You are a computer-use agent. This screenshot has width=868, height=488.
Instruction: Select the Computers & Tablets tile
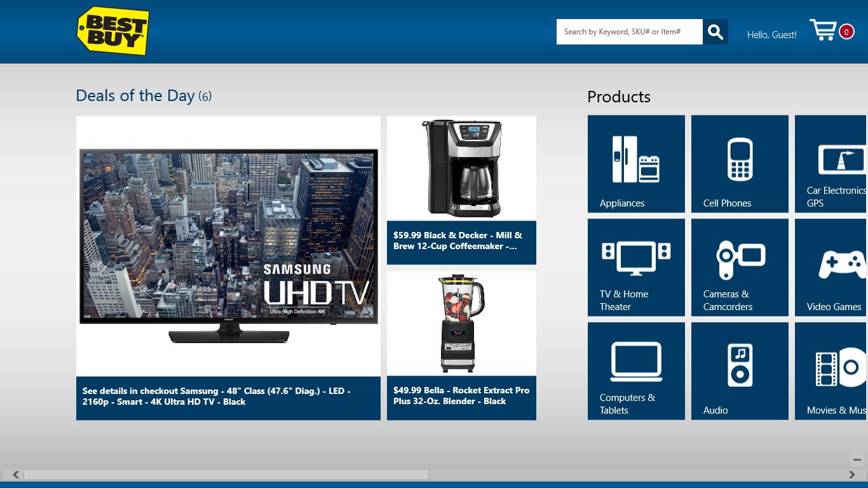pos(636,370)
